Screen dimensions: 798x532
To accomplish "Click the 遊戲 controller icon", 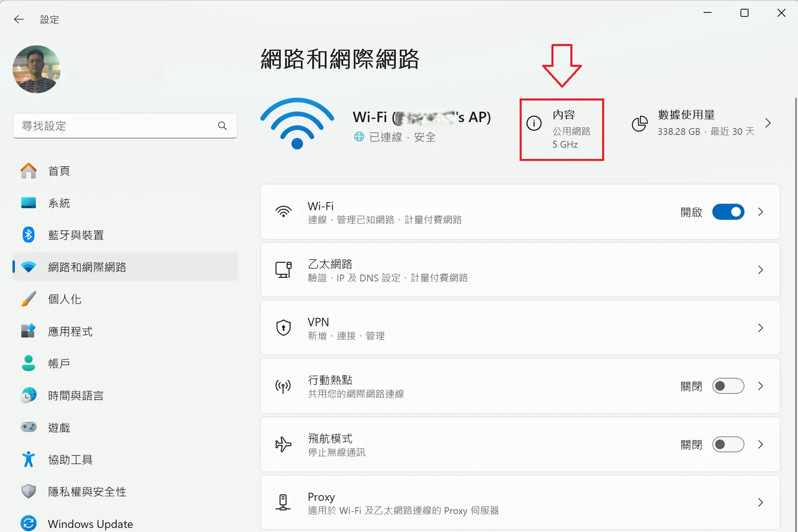I will (x=29, y=427).
